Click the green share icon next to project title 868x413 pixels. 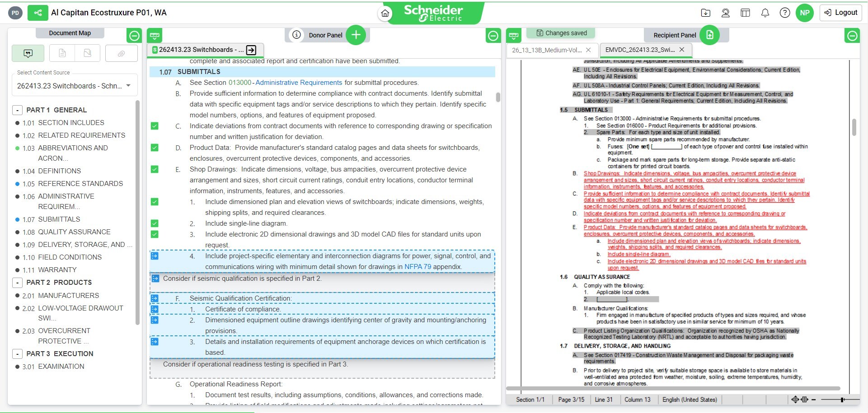click(38, 13)
